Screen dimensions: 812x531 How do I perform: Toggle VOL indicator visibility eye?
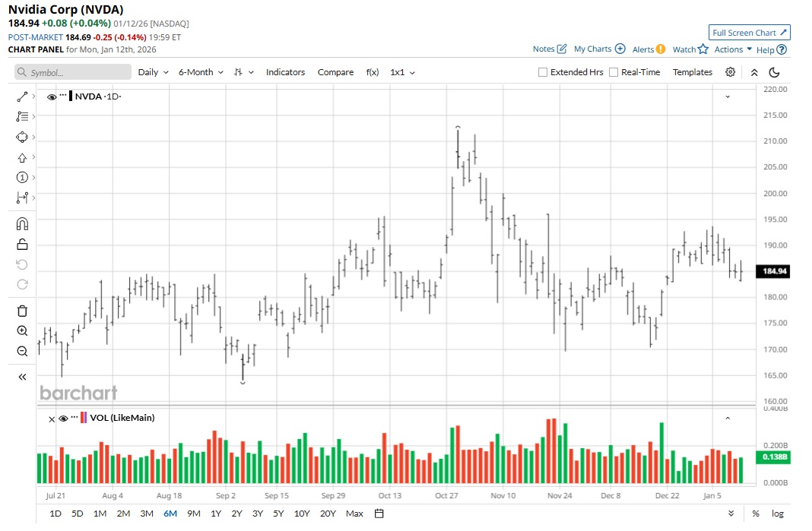[x=63, y=419]
